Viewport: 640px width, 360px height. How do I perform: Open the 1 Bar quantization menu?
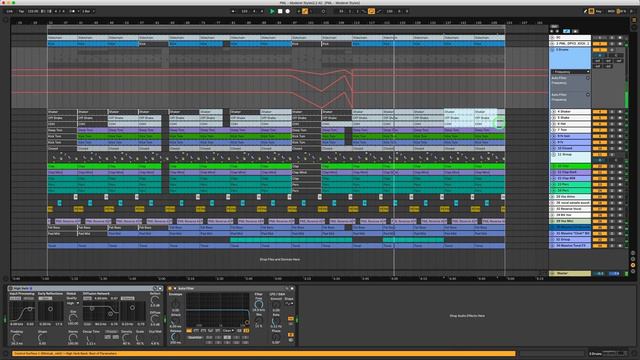coord(87,11)
